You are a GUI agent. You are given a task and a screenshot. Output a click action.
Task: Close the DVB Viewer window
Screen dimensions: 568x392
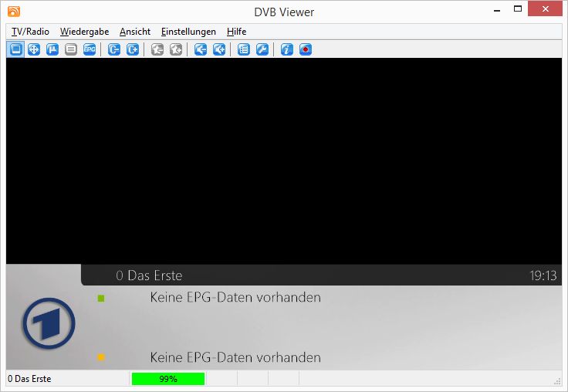point(545,9)
